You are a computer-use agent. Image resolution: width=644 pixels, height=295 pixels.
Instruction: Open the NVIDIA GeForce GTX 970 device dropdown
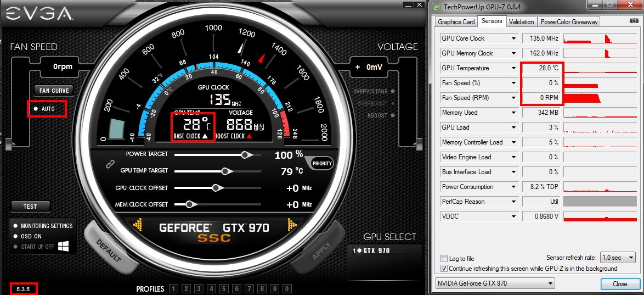click(494, 283)
